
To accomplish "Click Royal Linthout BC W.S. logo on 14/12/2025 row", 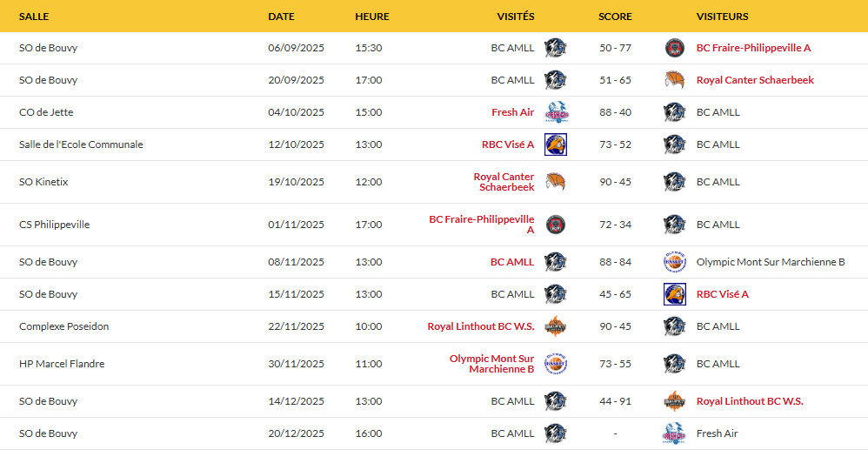I will point(674,401).
